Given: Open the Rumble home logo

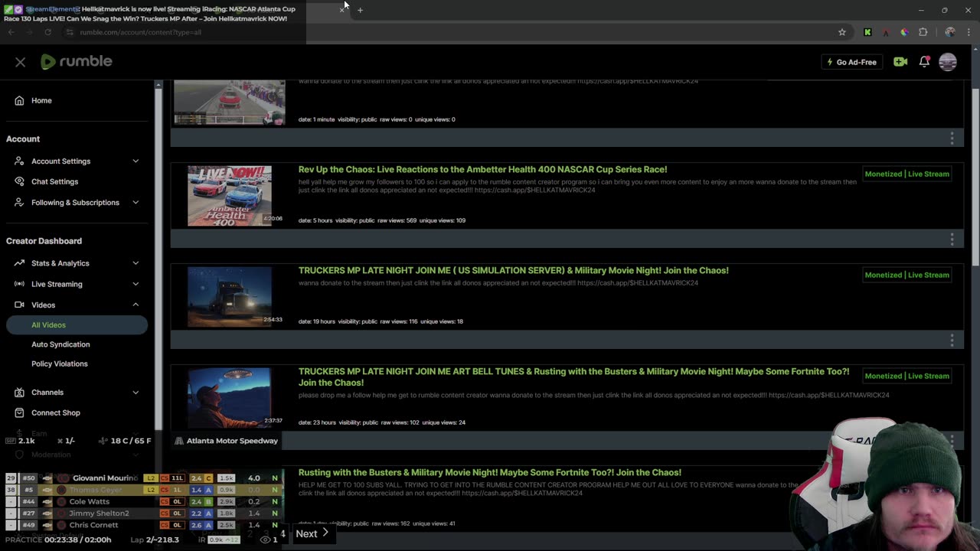Looking at the screenshot, I should click(77, 62).
